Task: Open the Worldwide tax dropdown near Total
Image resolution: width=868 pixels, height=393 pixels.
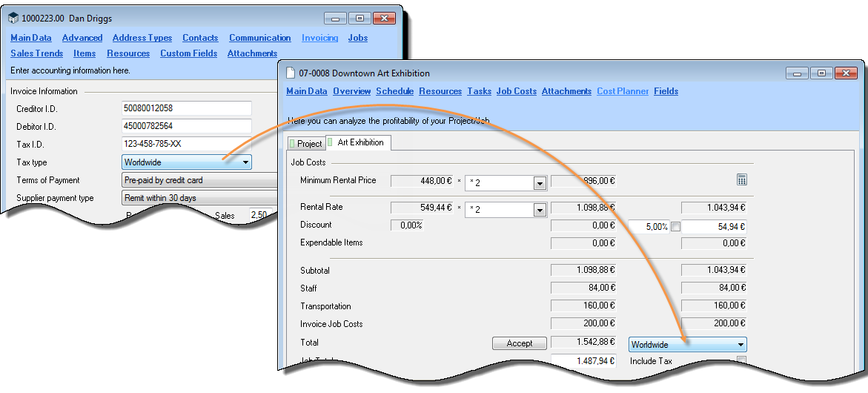Action: point(740,345)
